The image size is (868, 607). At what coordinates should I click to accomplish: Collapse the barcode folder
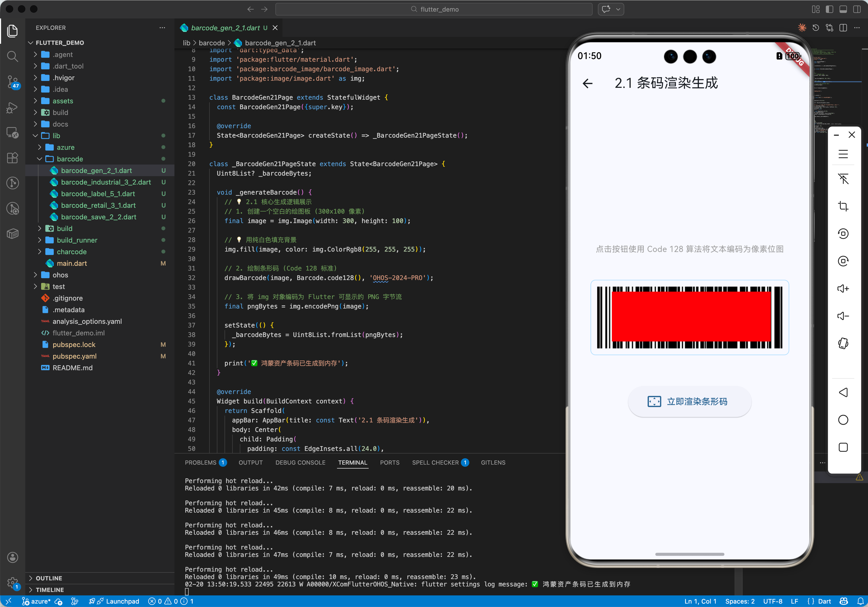(70, 159)
